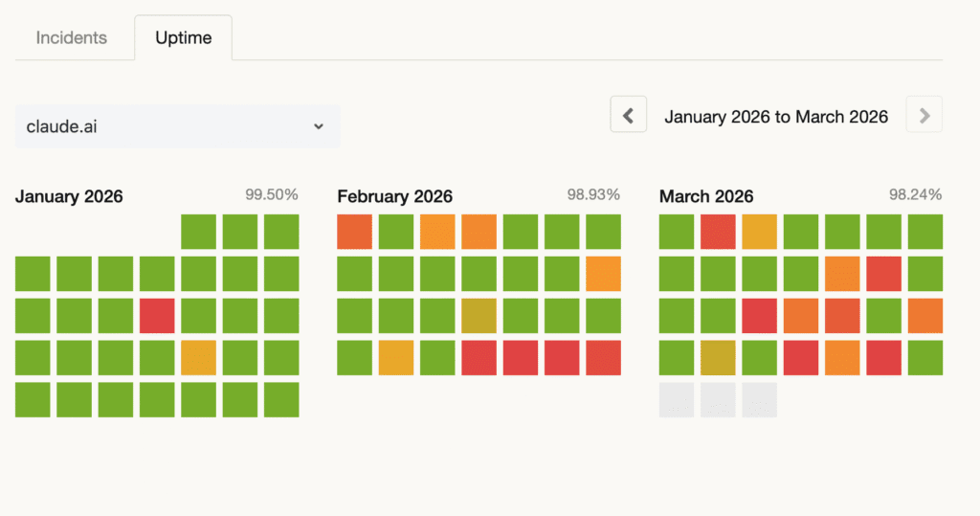Image resolution: width=980 pixels, height=516 pixels.
Task: Go to previous months with left arrow
Action: [628, 116]
